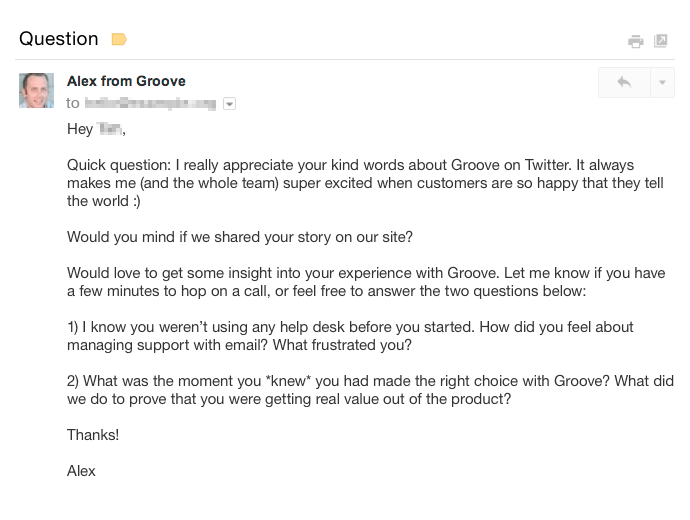This screenshot has height=520, width=690.
Task: Click the yellow importance label marker
Action: click(x=119, y=40)
